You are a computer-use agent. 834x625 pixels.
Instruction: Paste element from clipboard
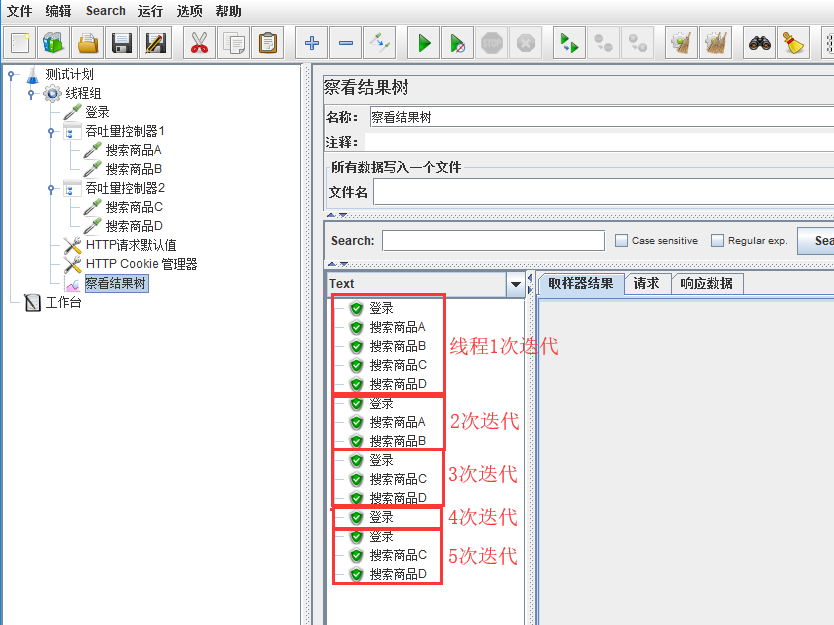269,42
